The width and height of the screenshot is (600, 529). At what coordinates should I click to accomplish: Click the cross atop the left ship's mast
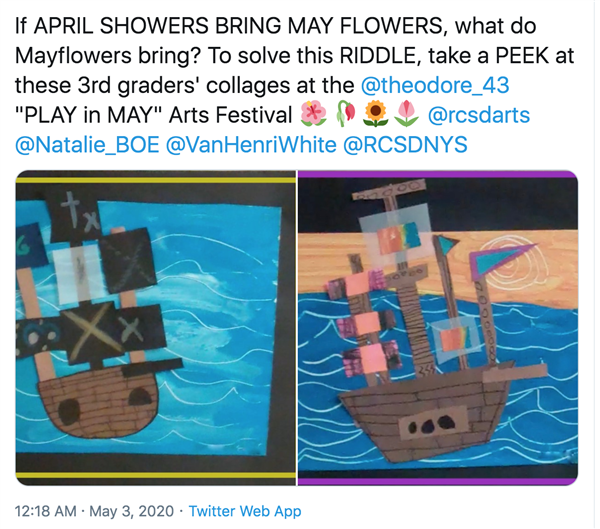pyautogui.click(x=73, y=205)
